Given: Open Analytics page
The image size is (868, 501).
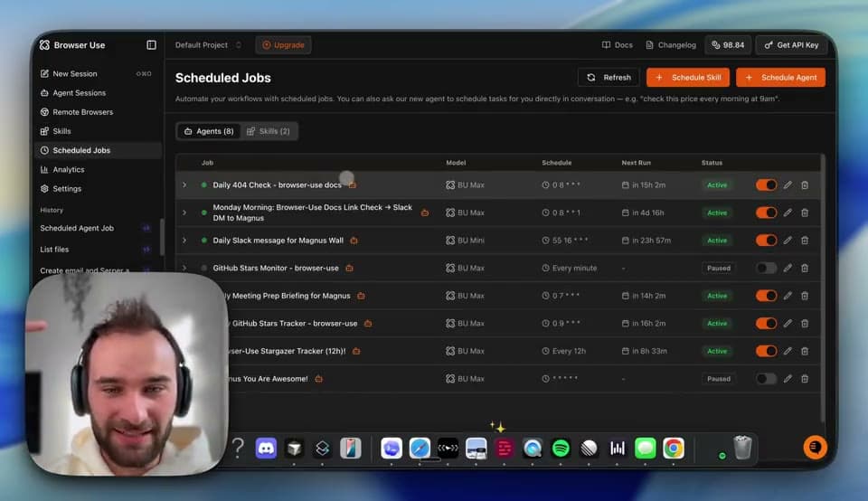Looking at the screenshot, I should click(x=96, y=169).
